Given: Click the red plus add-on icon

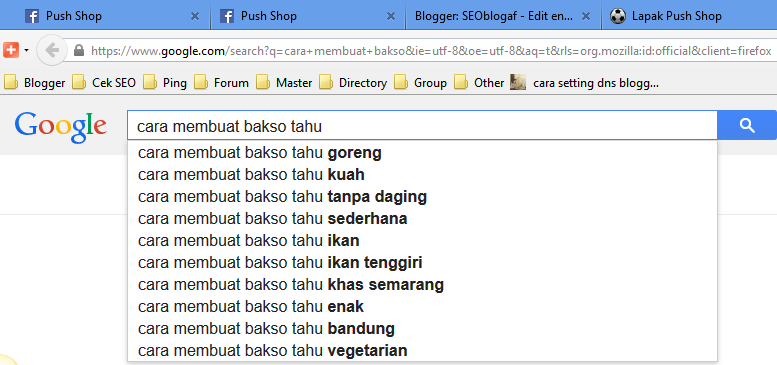Looking at the screenshot, I should pos(11,50).
